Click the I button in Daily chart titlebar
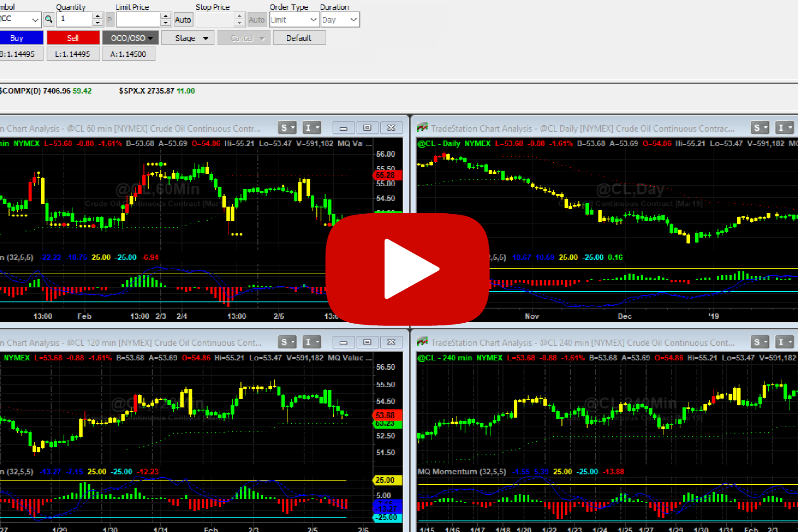798x532 pixels. (784, 128)
